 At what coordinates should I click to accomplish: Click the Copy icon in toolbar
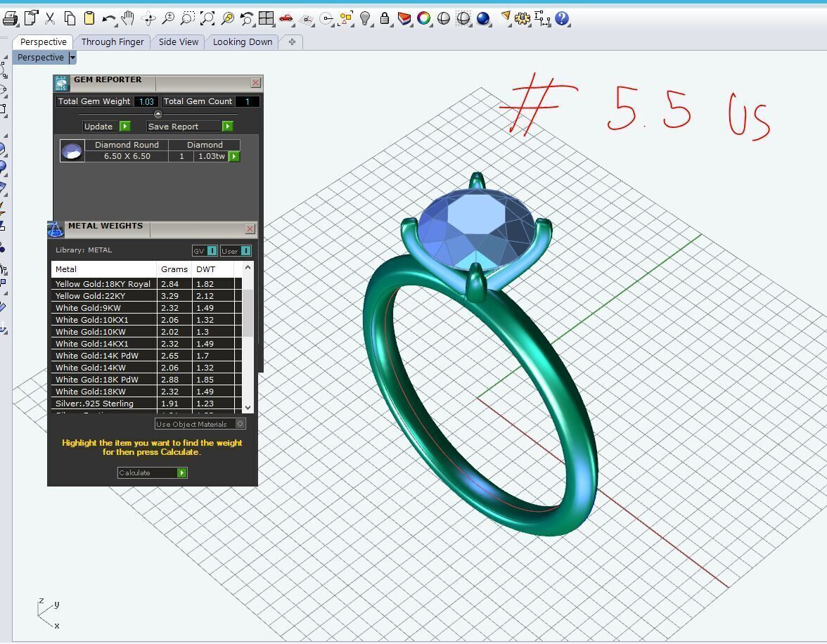(x=70, y=19)
